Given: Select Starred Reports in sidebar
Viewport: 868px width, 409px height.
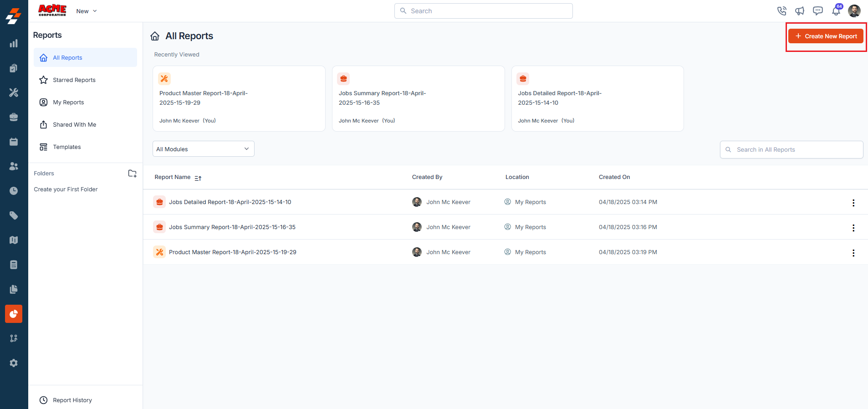Looking at the screenshot, I should [85, 80].
